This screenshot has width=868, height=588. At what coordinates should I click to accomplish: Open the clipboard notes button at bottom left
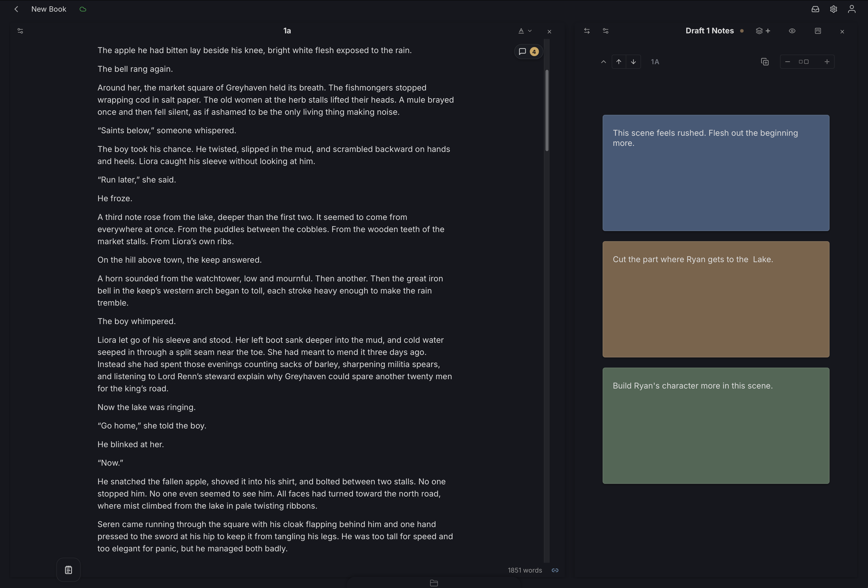(x=68, y=570)
